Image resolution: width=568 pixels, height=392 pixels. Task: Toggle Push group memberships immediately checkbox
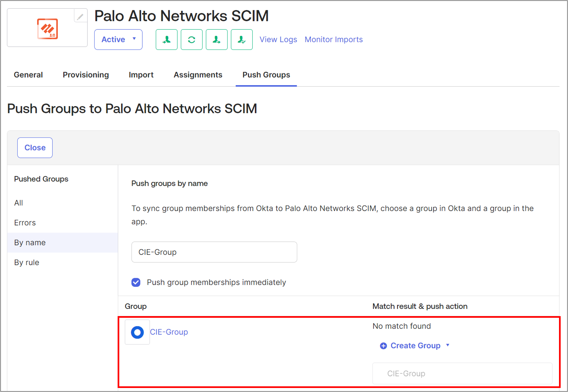[x=136, y=282]
